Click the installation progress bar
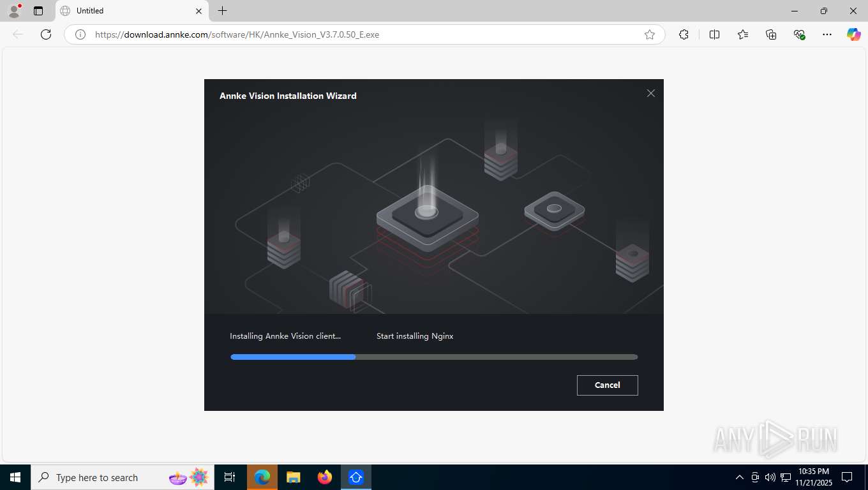868x490 pixels. pyautogui.click(x=434, y=357)
